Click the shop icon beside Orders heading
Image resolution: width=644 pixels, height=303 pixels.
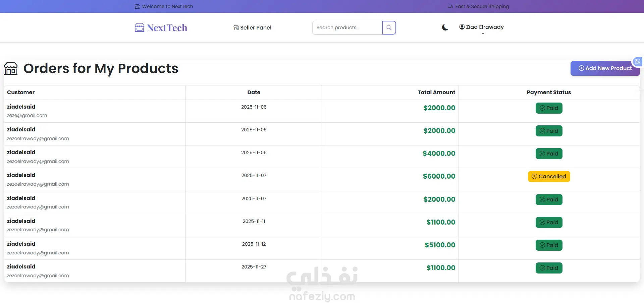coord(11,68)
